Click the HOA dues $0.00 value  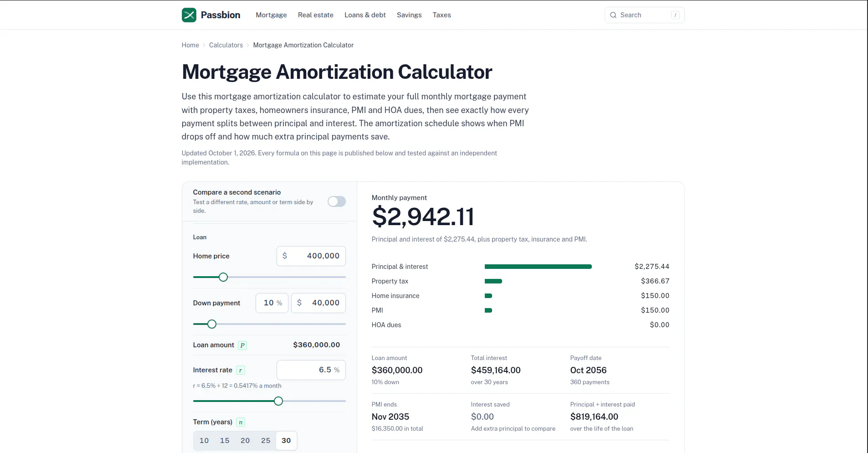click(x=660, y=325)
